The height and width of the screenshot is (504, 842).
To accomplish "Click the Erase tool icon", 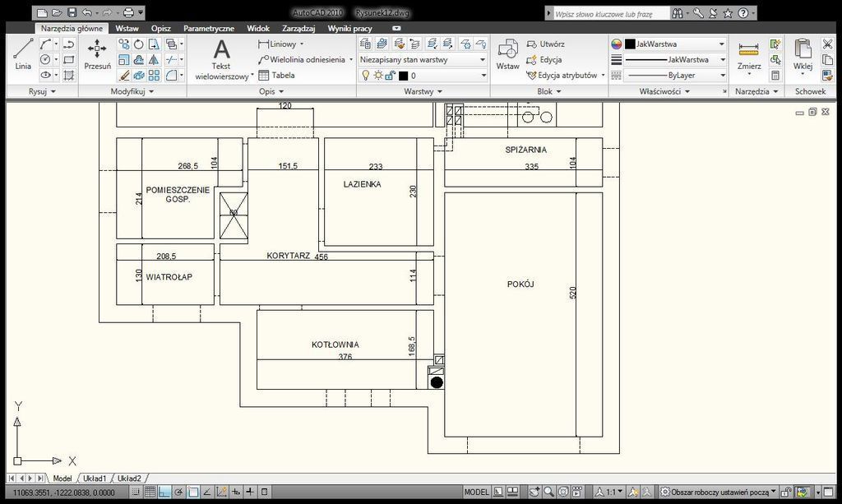I will [123, 75].
